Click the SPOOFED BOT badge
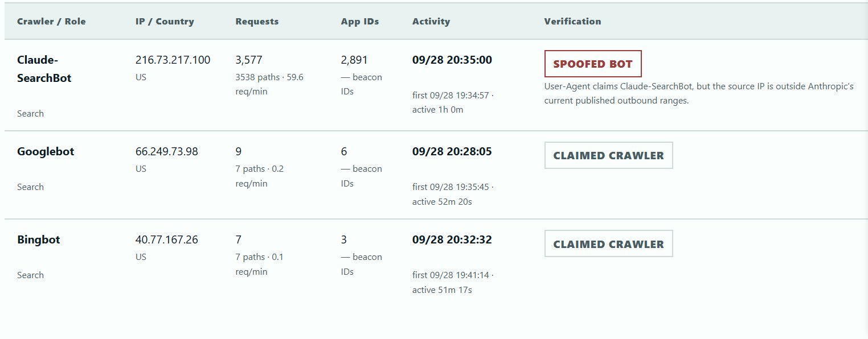This screenshot has width=868, height=339. tap(593, 64)
